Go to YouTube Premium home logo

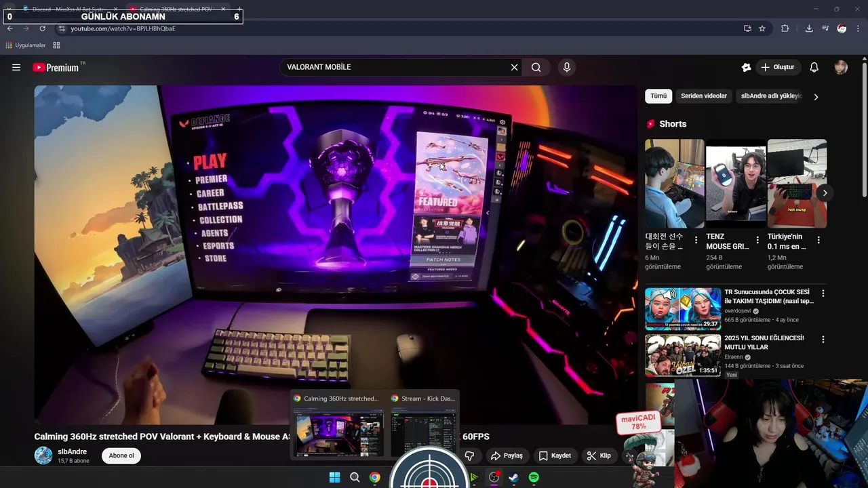[x=56, y=67]
